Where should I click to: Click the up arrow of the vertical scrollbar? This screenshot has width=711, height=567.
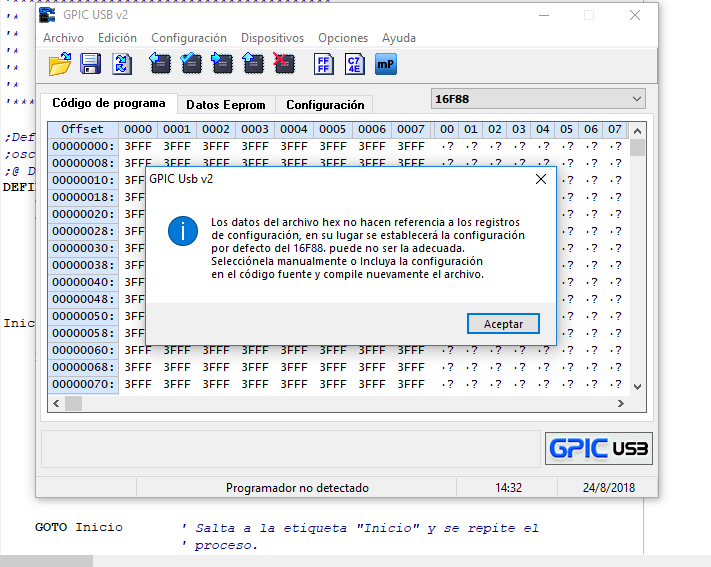(637, 132)
